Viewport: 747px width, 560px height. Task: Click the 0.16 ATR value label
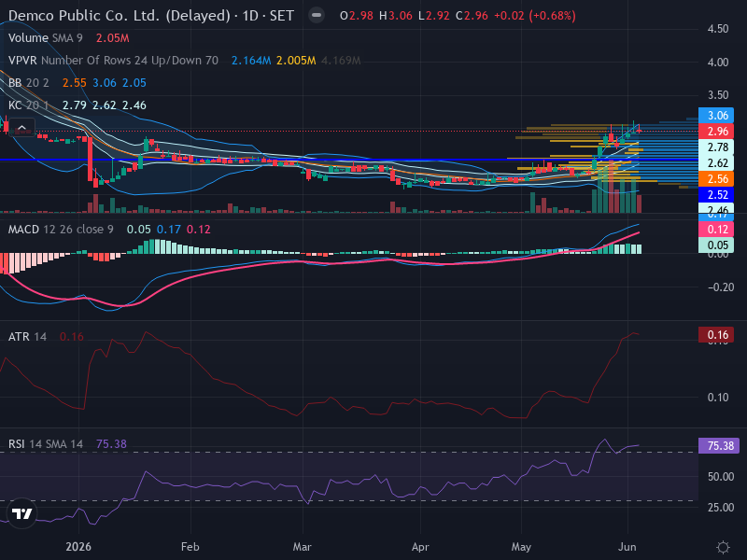click(x=716, y=335)
